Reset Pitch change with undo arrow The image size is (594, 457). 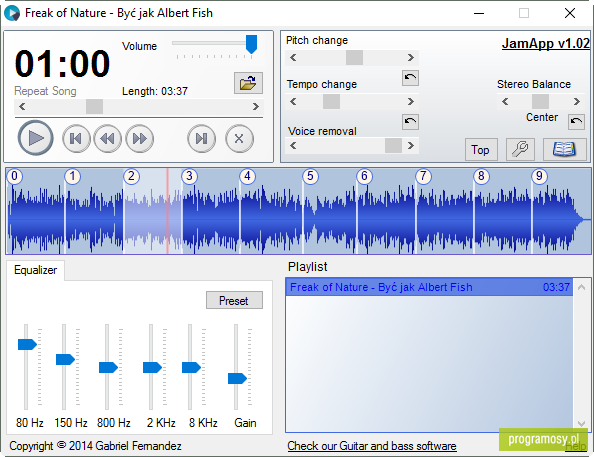[410, 78]
